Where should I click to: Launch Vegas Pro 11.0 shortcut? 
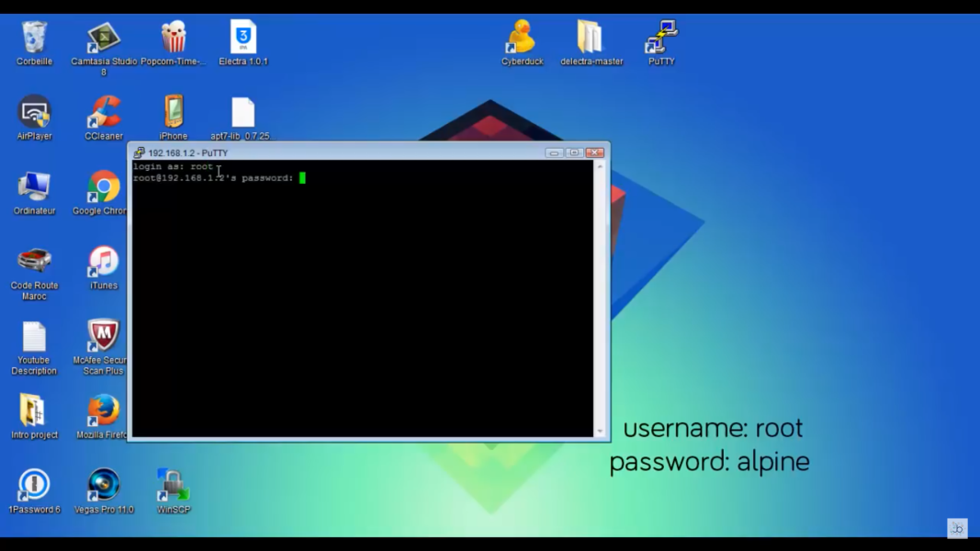104,486
